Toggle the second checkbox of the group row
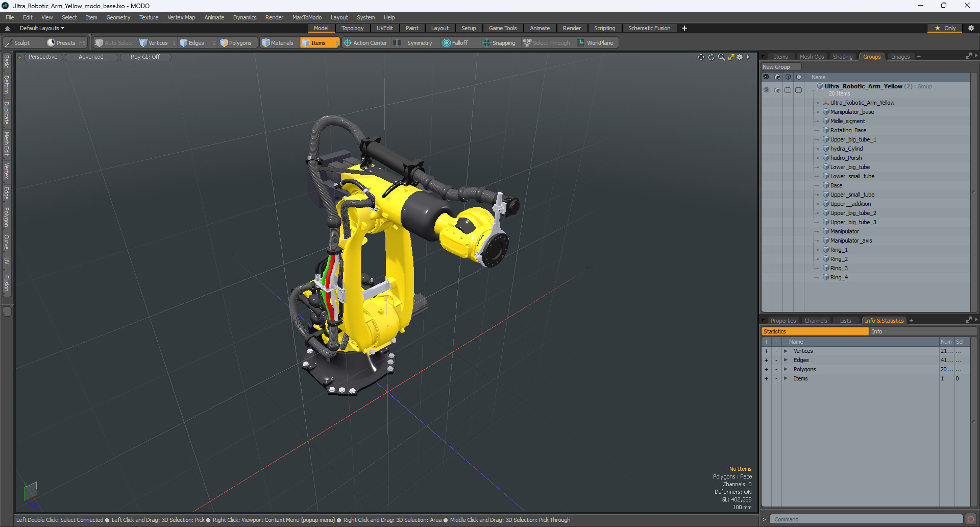980x527 pixels. click(799, 90)
